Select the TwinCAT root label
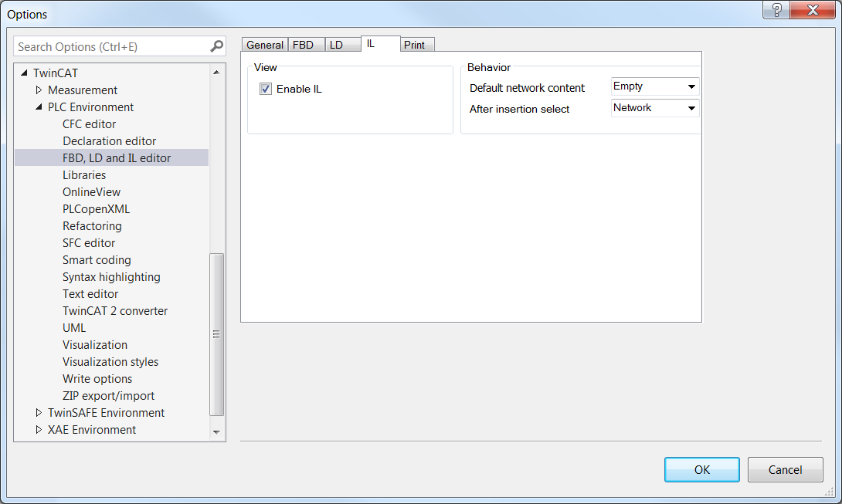 click(x=56, y=73)
